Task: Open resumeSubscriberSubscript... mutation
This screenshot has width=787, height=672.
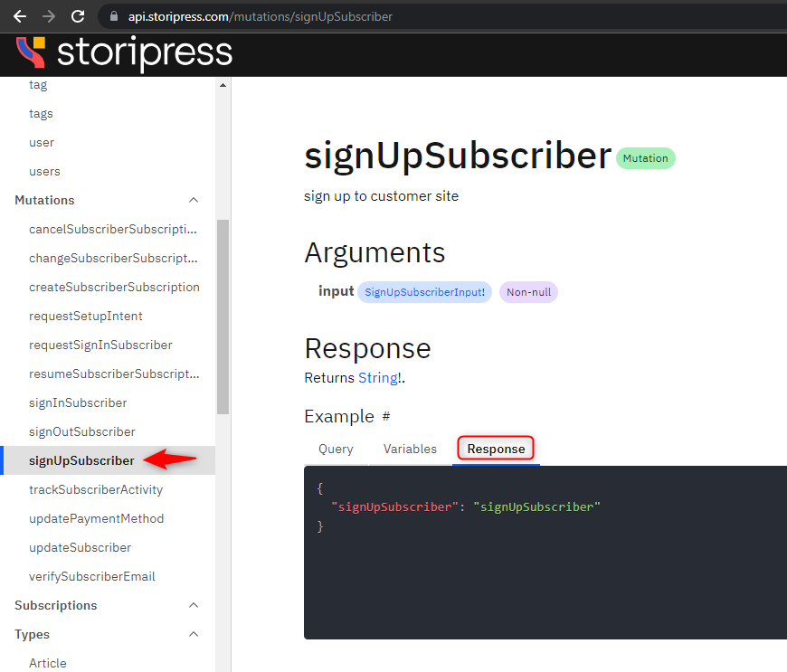Action: click(x=114, y=374)
